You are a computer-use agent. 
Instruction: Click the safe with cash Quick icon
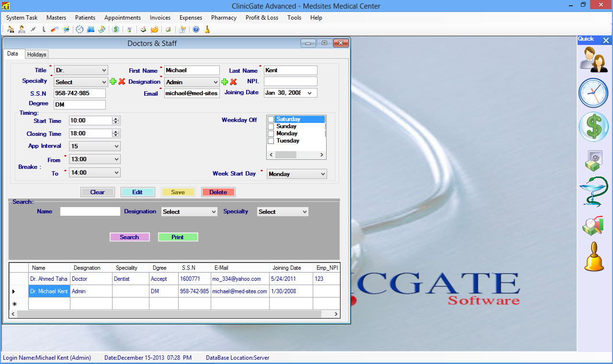(593, 161)
